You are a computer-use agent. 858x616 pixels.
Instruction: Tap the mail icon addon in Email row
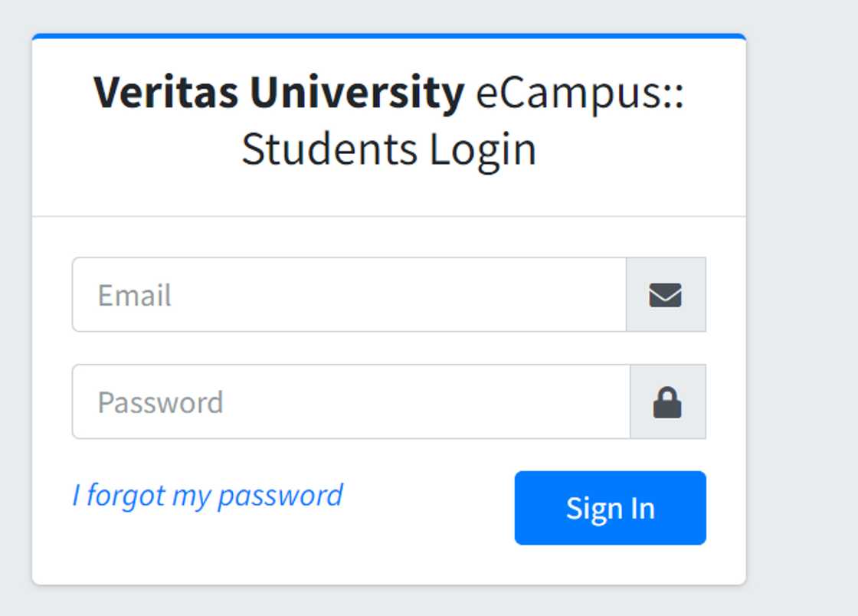tap(665, 295)
